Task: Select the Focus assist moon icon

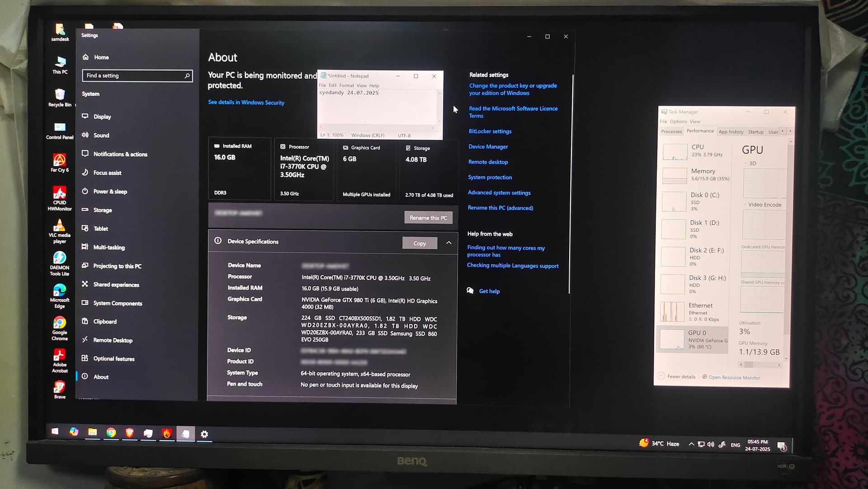Action: click(x=85, y=172)
